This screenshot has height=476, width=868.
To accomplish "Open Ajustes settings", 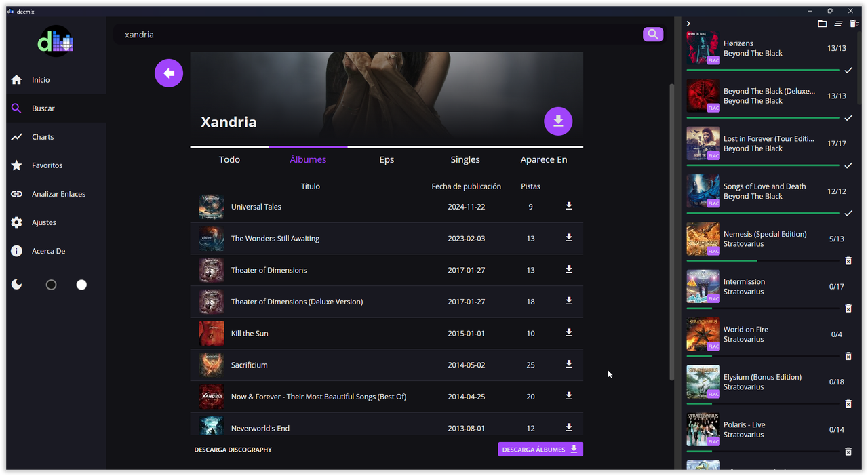I will 56,222.
